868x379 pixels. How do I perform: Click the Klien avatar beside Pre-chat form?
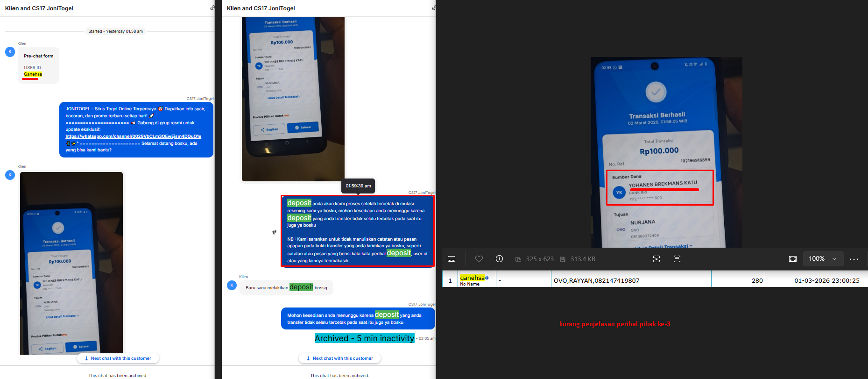10,51
